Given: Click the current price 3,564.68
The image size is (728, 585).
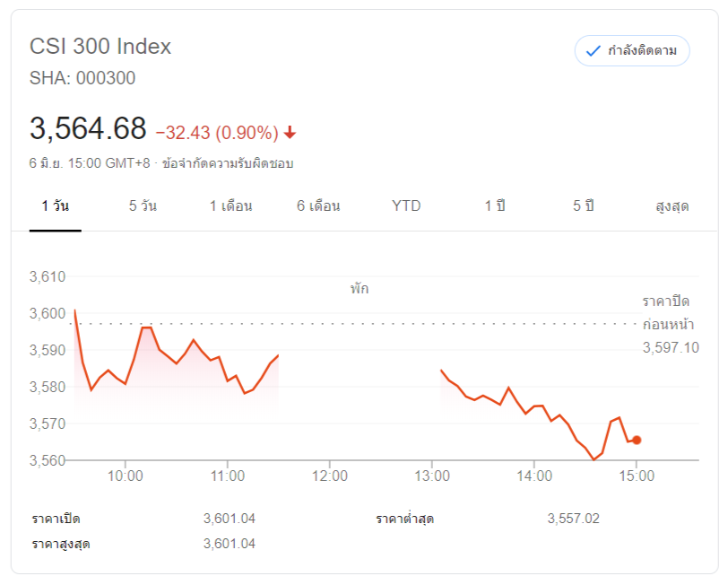Looking at the screenshot, I should [88, 129].
